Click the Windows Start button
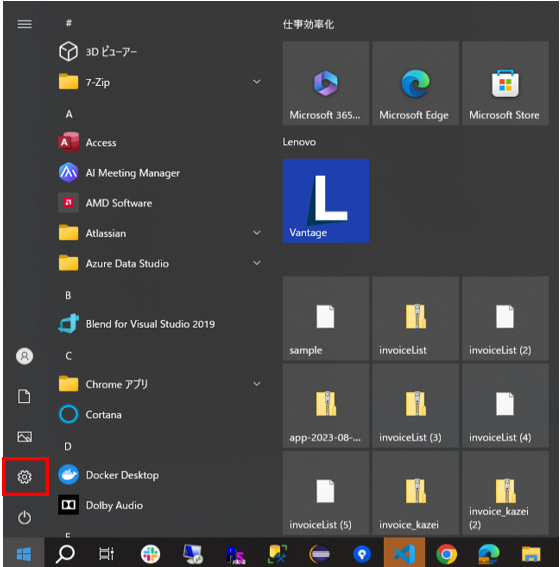This screenshot has height=567, width=560. [24, 554]
